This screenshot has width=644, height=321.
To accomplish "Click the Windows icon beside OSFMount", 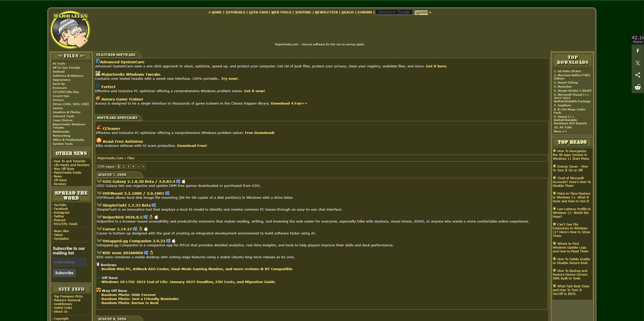I will [x=167, y=193].
